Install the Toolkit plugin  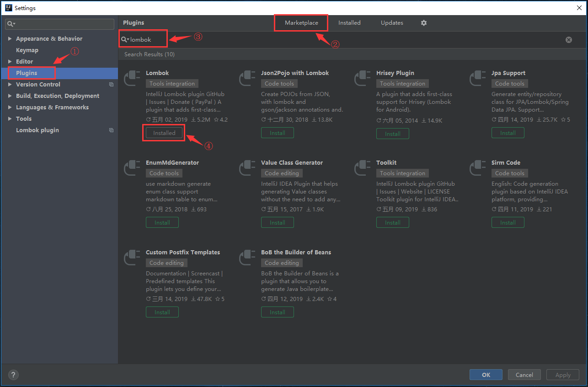pyautogui.click(x=393, y=222)
